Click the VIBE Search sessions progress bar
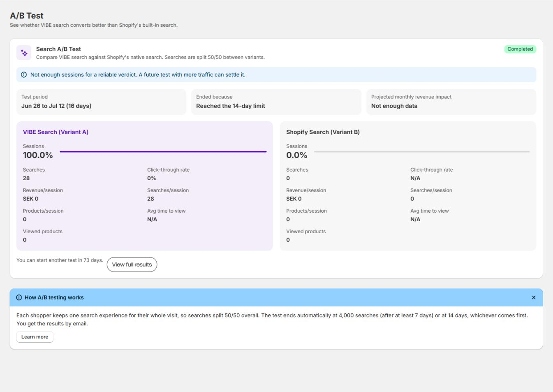Image resolution: width=553 pixels, height=392 pixels. tap(163, 151)
